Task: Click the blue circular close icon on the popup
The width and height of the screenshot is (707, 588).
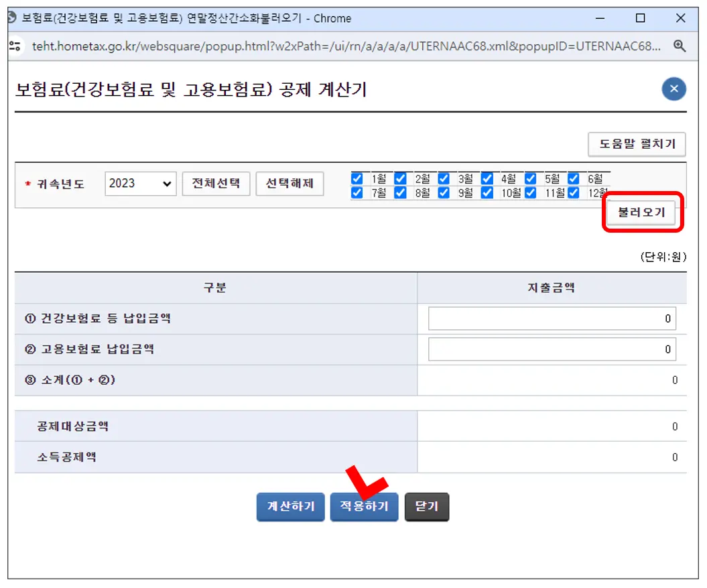Action: 674,89
